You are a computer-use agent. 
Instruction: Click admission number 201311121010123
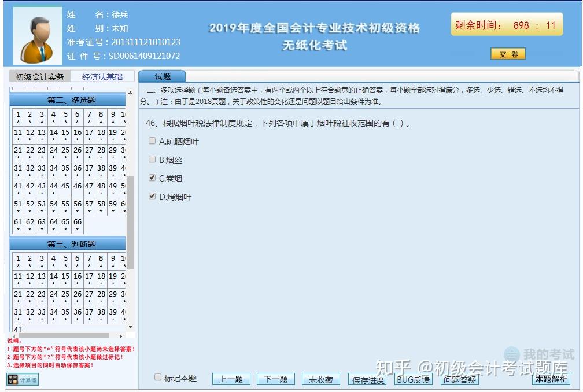point(146,42)
